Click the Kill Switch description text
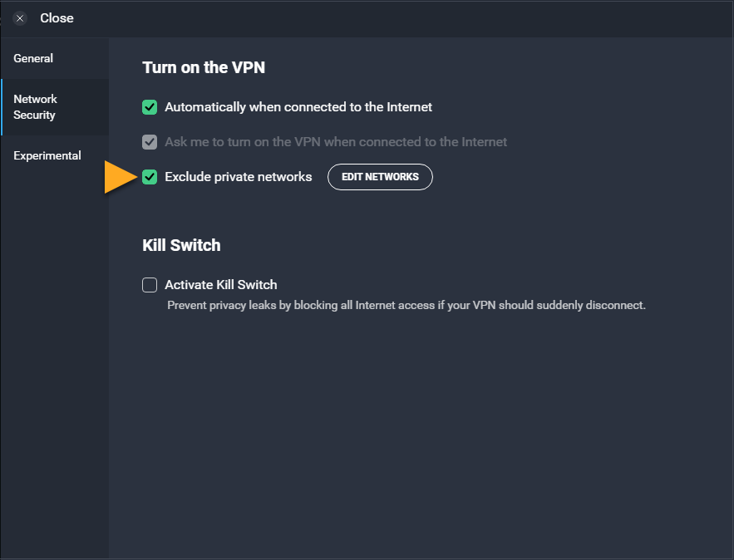The height and width of the screenshot is (560, 734). tap(406, 306)
